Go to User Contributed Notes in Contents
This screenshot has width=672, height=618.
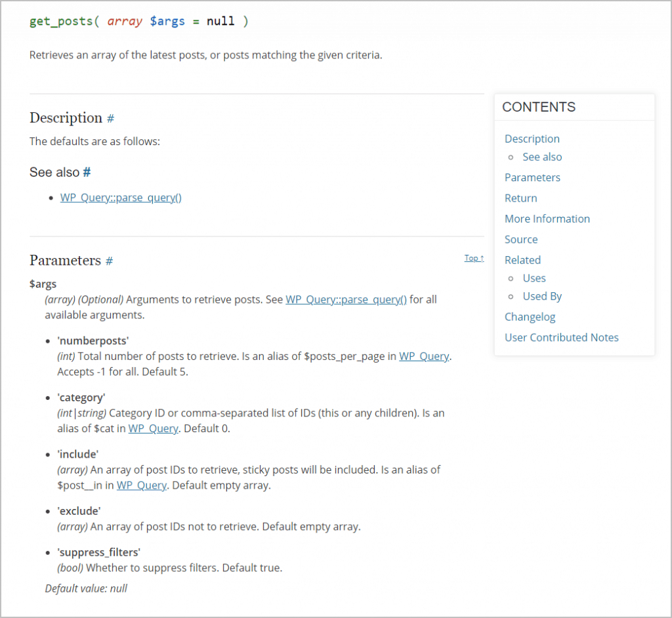click(x=562, y=338)
